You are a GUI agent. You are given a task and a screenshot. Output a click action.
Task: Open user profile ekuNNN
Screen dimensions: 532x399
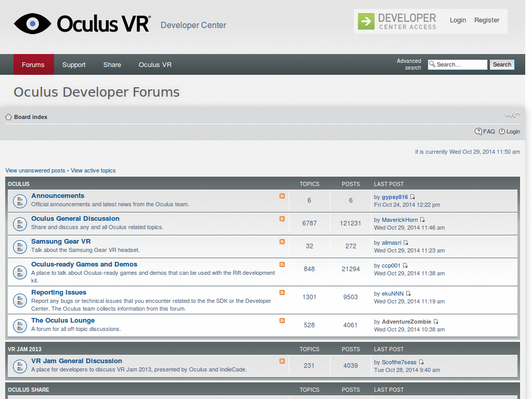[x=393, y=294]
